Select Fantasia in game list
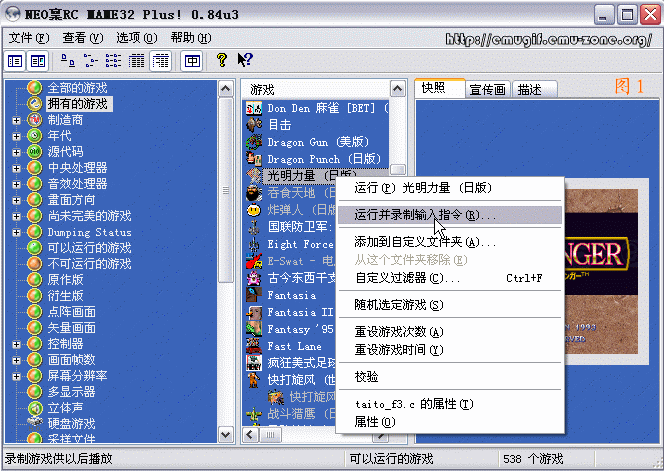 (x=292, y=295)
